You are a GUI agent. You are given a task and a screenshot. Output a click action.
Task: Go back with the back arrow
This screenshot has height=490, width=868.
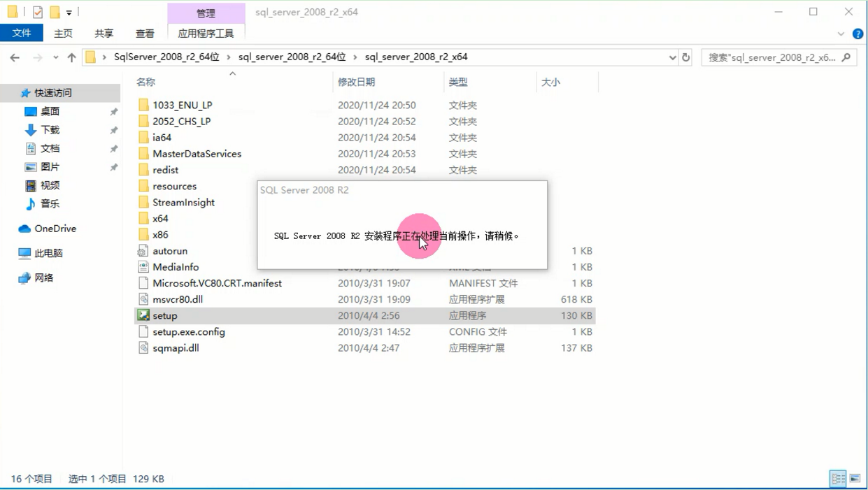click(15, 57)
